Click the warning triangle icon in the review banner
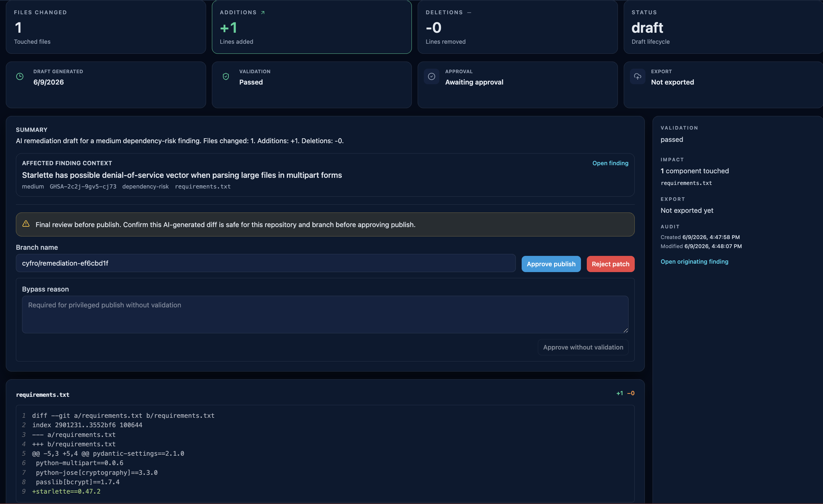This screenshot has height=504, width=823. click(26, 224)
